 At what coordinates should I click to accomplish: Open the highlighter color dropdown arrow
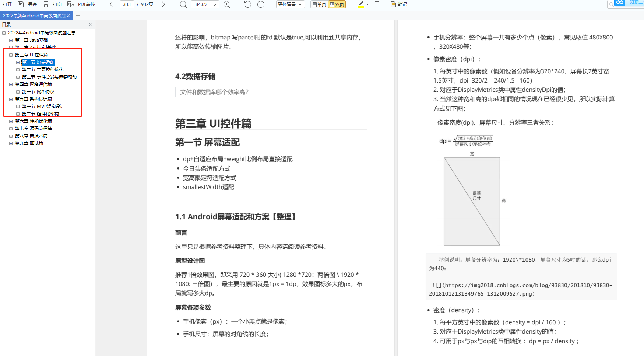(367, 4)
